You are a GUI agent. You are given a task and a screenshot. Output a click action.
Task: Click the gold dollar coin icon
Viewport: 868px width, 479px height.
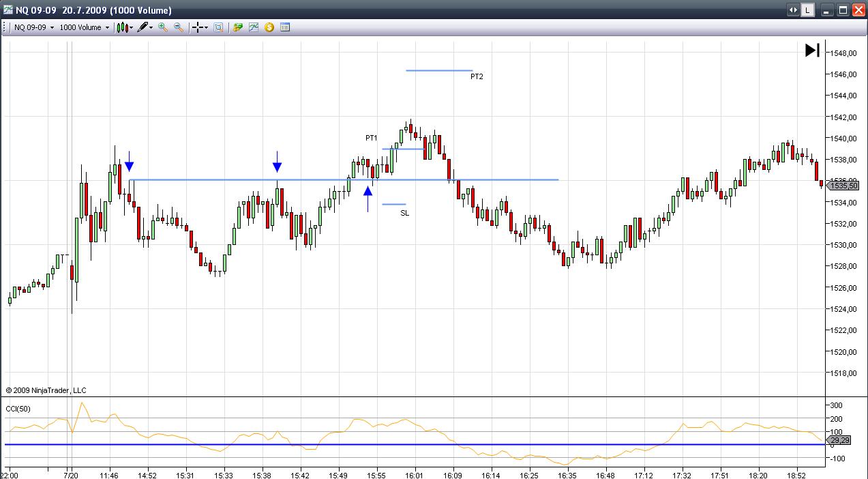click(x=269, y=27)
